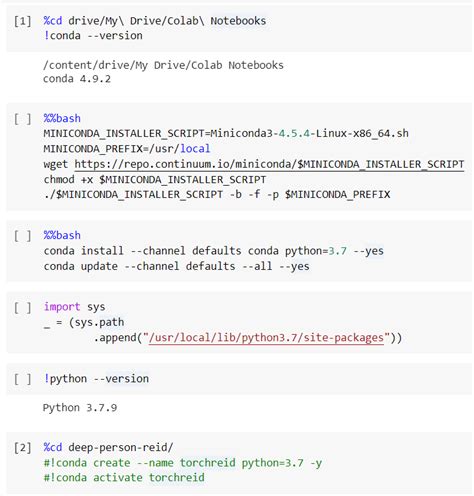Screen dimensions: 474x496
Task: Run the deep-person-reid cell marked [2]
Action: click(x=23, y=448)
